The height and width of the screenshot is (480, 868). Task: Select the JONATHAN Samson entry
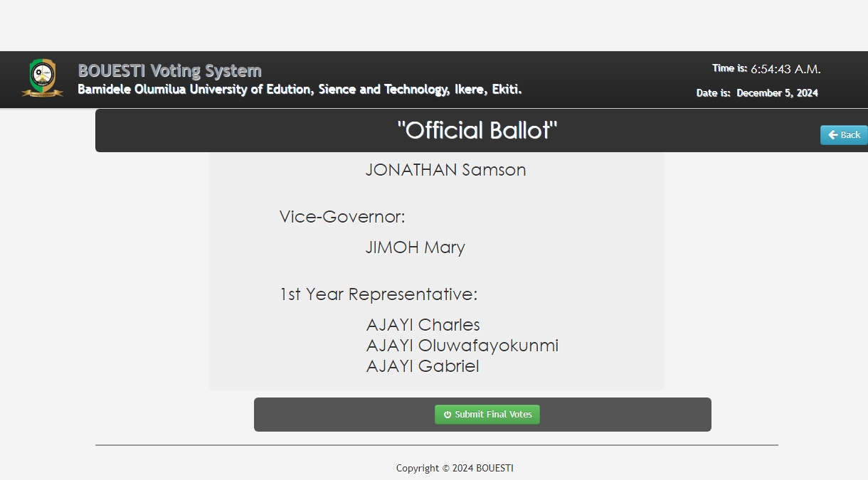click(445, 170)
